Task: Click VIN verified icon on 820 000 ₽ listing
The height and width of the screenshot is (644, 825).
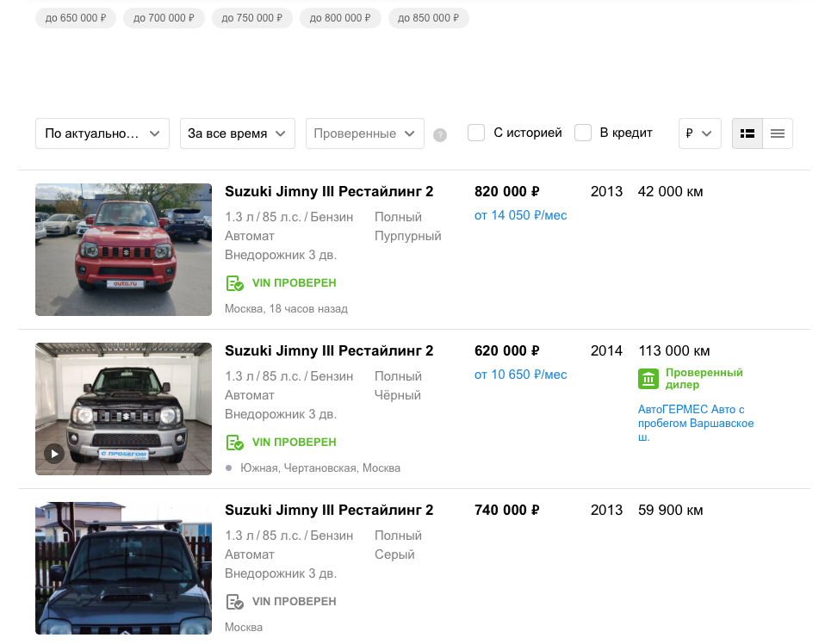Action: click(234, 283)
